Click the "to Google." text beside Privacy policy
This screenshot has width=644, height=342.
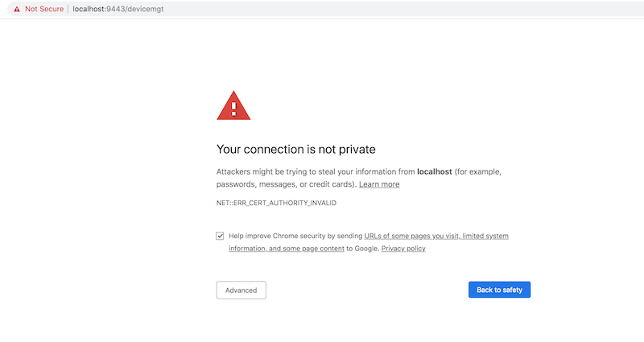point(363,249)
